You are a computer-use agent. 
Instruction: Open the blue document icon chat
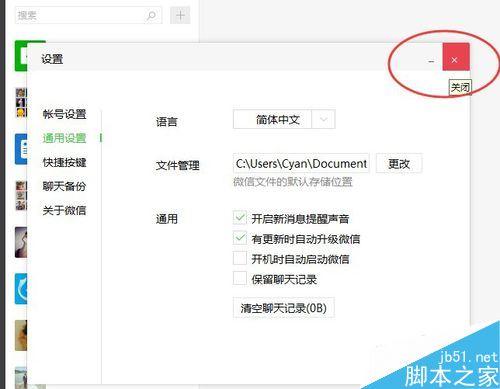21,149
